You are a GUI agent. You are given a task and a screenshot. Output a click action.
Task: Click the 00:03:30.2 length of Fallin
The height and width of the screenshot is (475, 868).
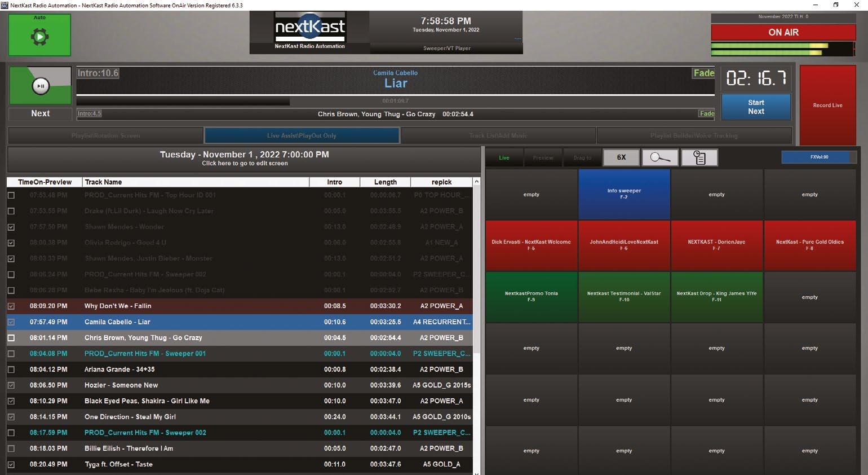pos(386,306)
